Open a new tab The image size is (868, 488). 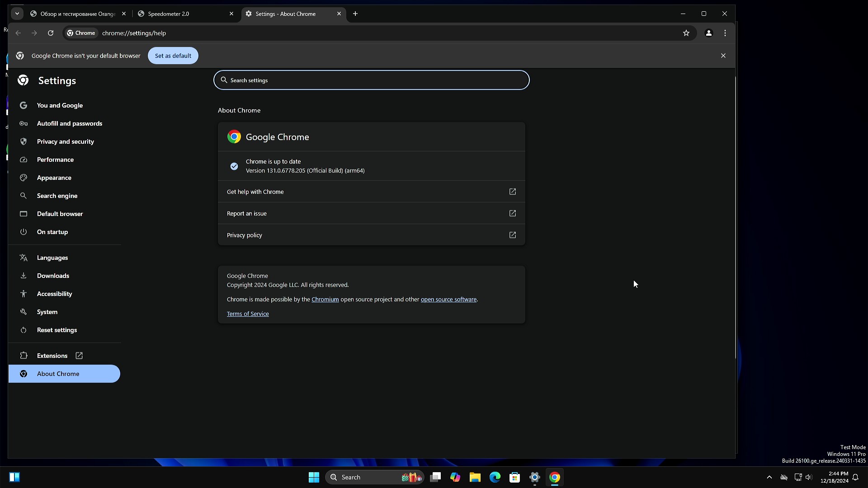click(355, 14)
